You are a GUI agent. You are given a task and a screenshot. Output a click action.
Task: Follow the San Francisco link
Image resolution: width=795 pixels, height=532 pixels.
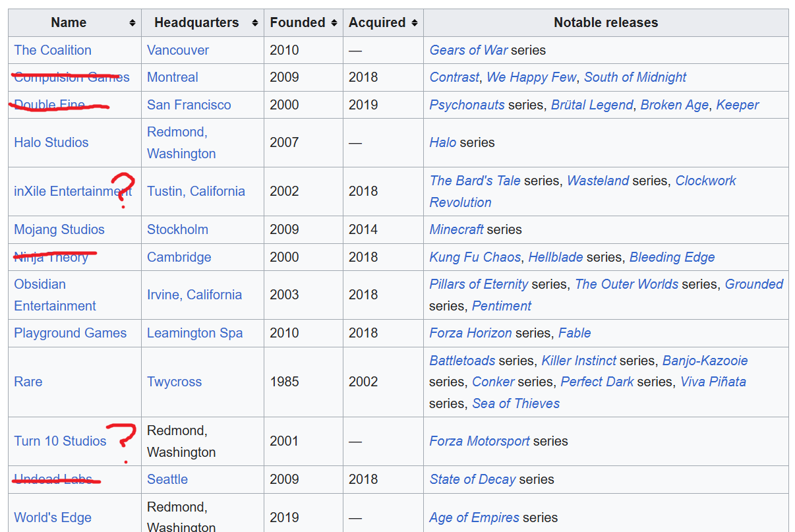point(189,105)
